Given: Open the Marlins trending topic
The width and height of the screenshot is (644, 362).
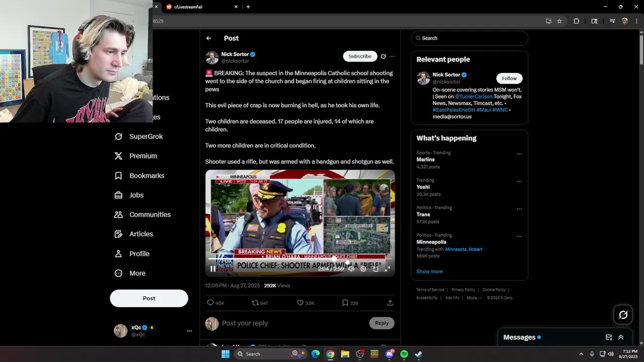Looking at the screenshot, I should tap(426, 159).
